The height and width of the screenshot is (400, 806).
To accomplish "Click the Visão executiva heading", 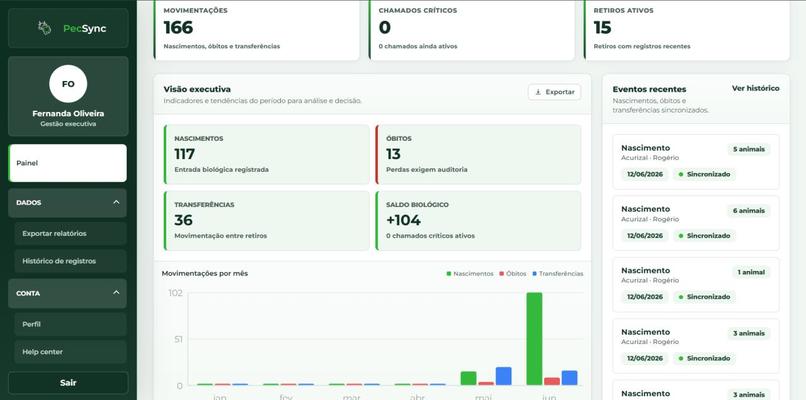I will [x=197, y=89].
